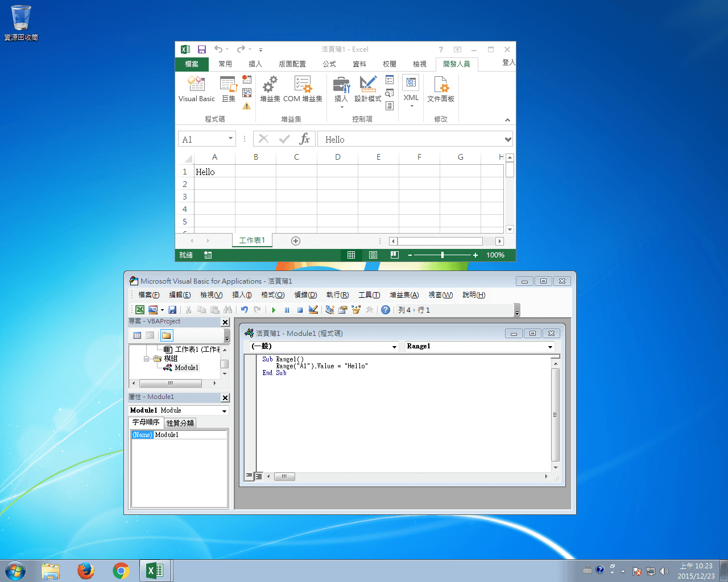Viewport: 728px width, 582px height.
Task: Select the 工作表1 sheet tab
Action: pyautogui.click(x=252, y=240)
